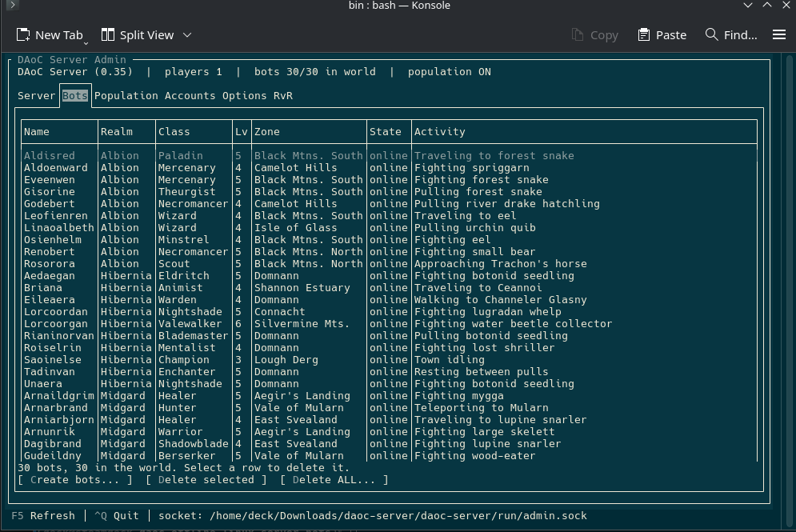Image resolution: width=796 pixels, height=532 pixels.
Task: Select the Linaoalbeth bot row
Action: tap(390, 228)
